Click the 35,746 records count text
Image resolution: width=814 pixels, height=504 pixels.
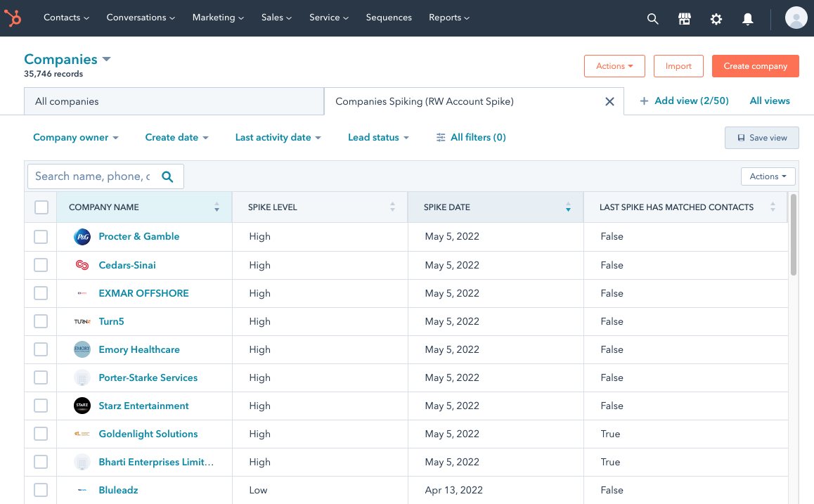pyautogui.click(x=53, y=74)
